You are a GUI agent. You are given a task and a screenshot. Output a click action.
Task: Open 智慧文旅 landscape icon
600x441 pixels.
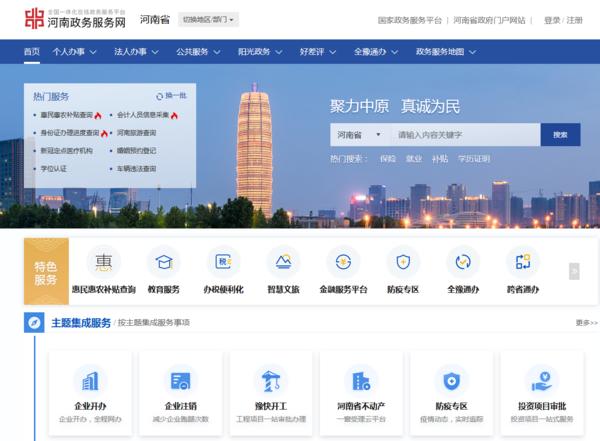pyautogui.click(x=283, y=262)
